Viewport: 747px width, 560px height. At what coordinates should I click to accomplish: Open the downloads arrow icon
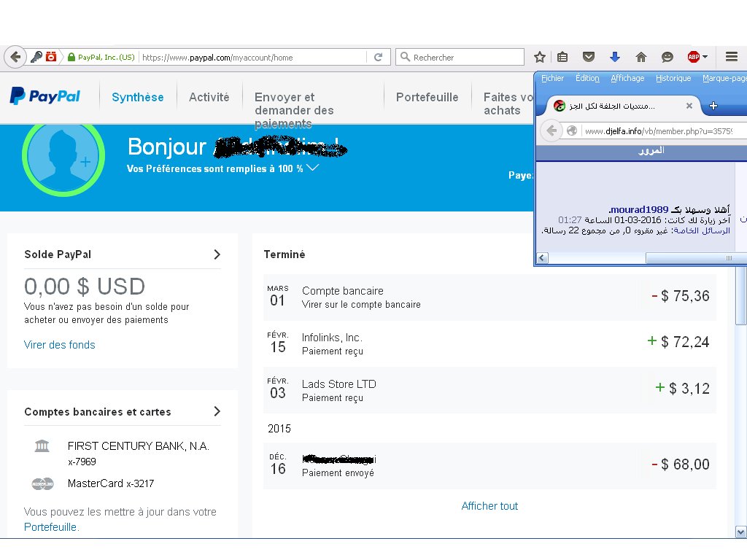(x=615, y=57)
